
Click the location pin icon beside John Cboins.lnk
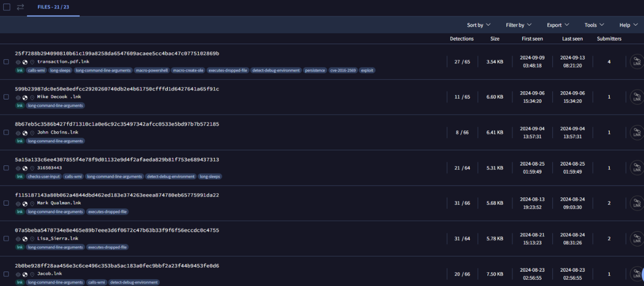32,133
